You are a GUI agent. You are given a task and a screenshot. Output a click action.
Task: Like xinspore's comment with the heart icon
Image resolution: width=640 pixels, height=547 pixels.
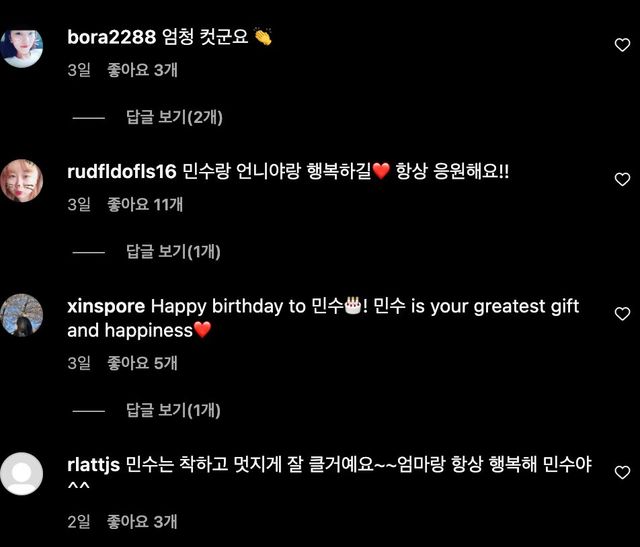pyautogui.click(x=622, y=314)
